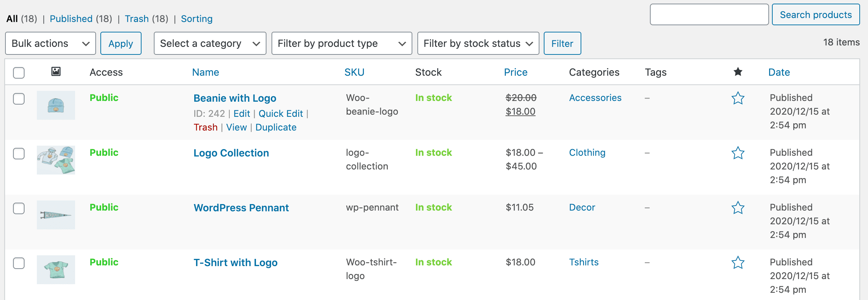Open Beanie with Logo product
This screenshot has height=300, width=868.
[x=235, y=98]
